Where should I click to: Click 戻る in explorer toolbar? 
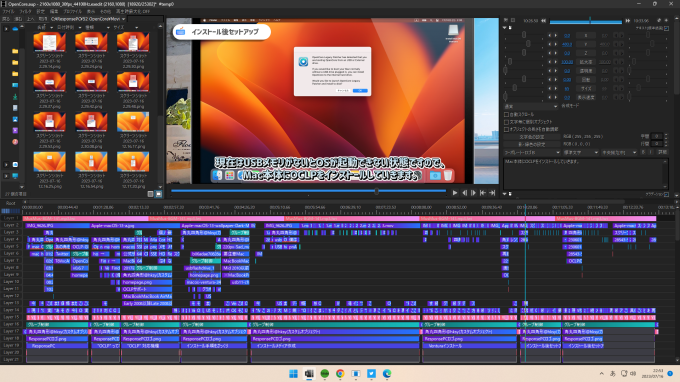point(6,19)
